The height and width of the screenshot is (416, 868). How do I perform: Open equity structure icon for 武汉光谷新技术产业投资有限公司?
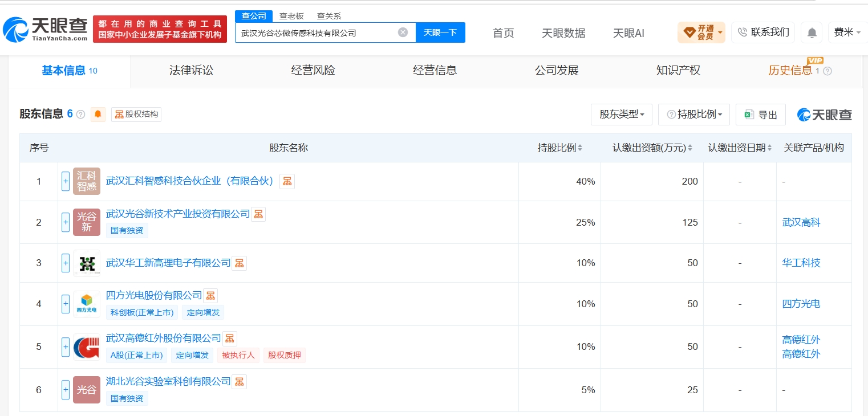tap(258, 214)
